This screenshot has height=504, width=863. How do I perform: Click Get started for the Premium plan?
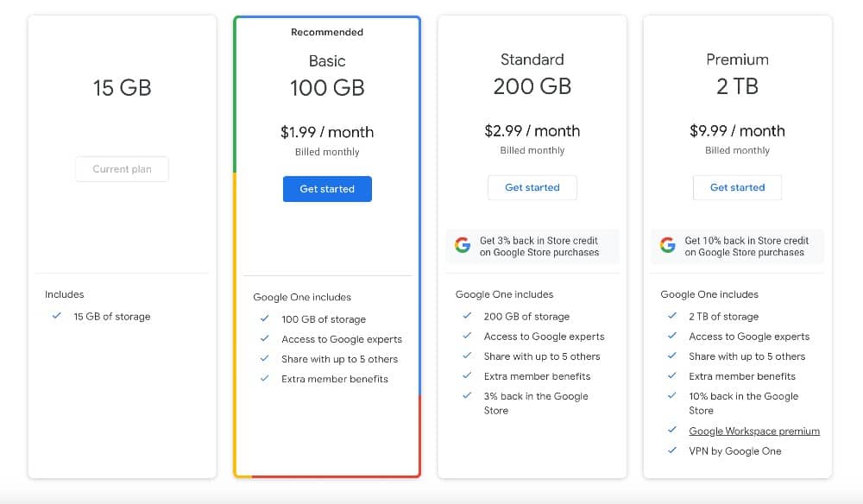pyautogui.click(x=737, y=187)
